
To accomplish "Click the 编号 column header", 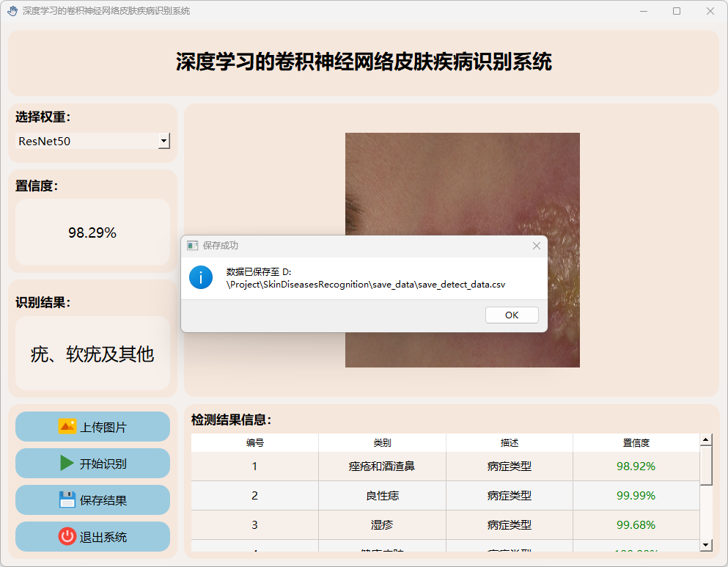I will [x=255, y=442].
